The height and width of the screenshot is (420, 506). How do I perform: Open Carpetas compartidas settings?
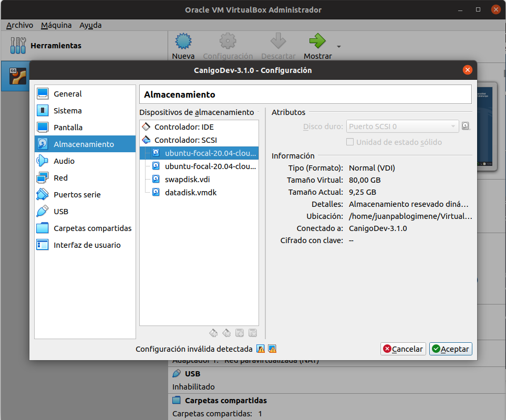[85, 228]
